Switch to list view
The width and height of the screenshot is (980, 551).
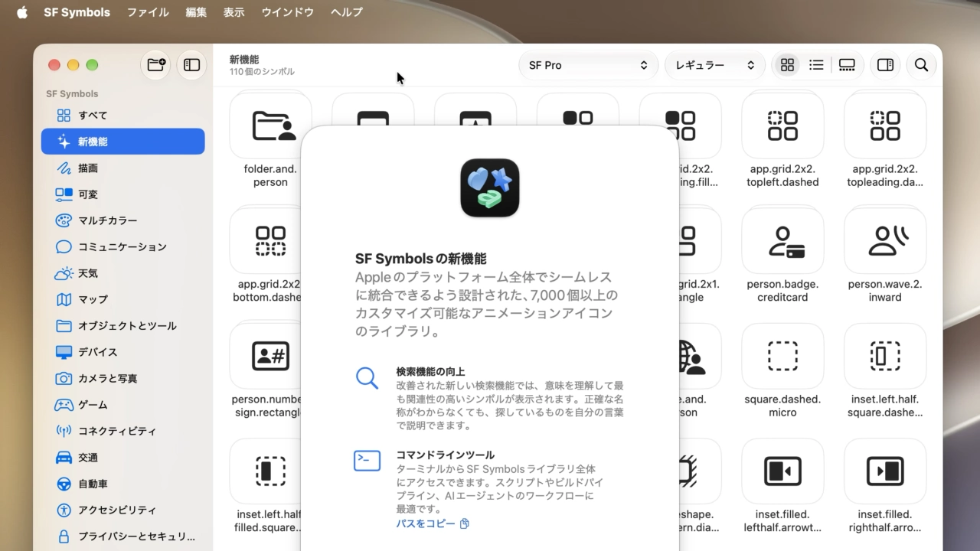816,65
